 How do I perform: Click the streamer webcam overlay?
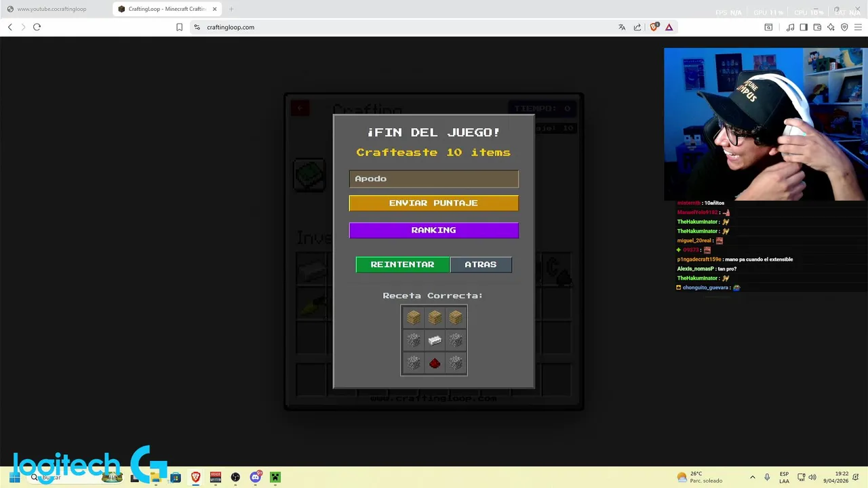coord(766,124)
